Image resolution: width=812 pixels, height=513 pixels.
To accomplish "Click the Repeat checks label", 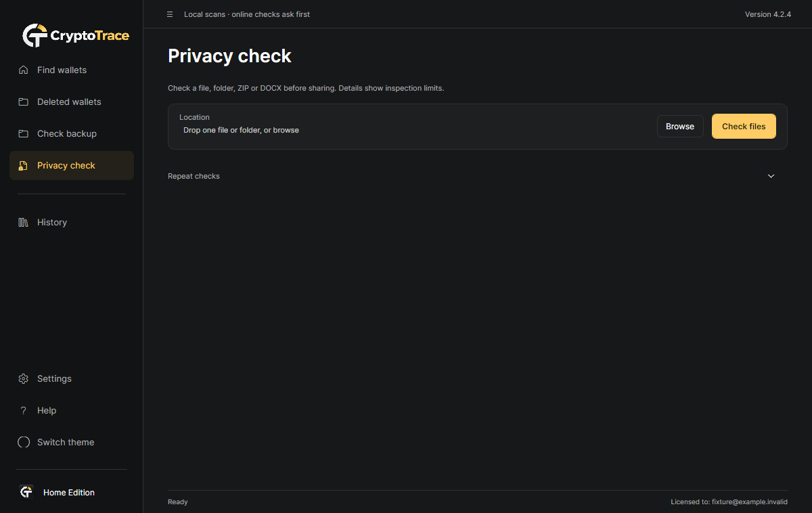I will [x=194, y=176].
